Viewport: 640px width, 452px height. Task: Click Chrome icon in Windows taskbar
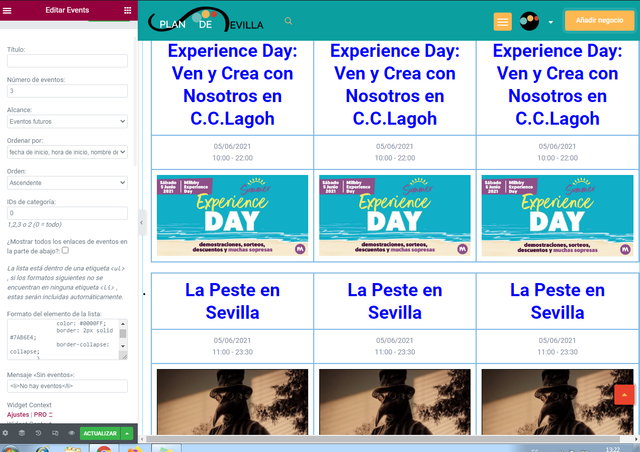(104, 449)
